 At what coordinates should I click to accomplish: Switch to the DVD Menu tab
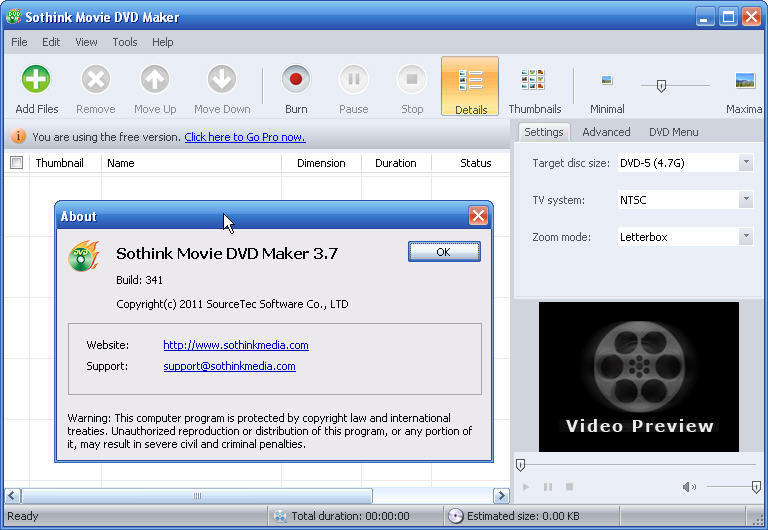(x=673, y=132)
